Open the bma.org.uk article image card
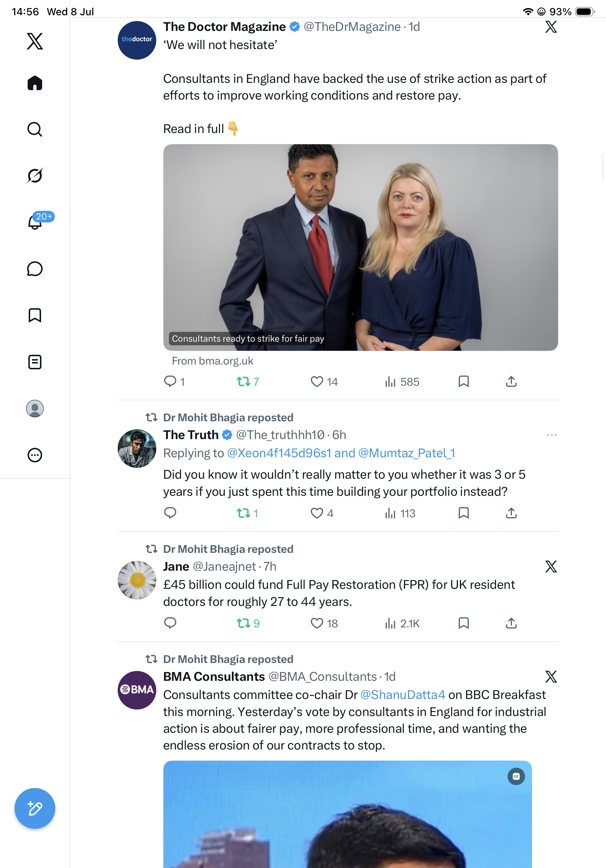 pos(360,247)
